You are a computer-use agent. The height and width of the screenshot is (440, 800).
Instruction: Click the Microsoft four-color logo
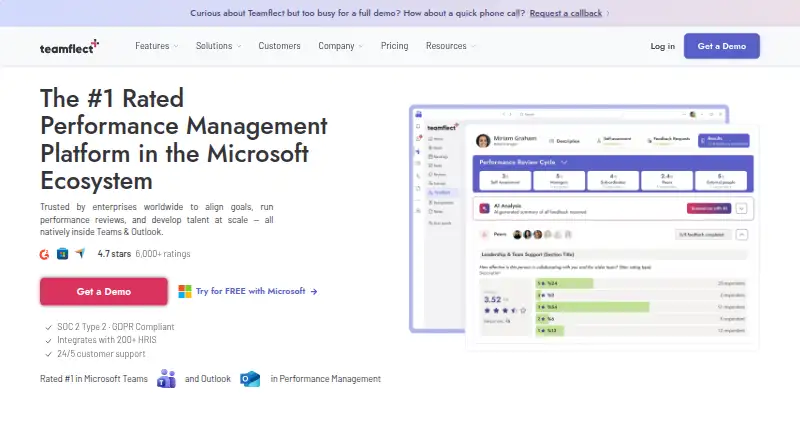click(185, 291)
